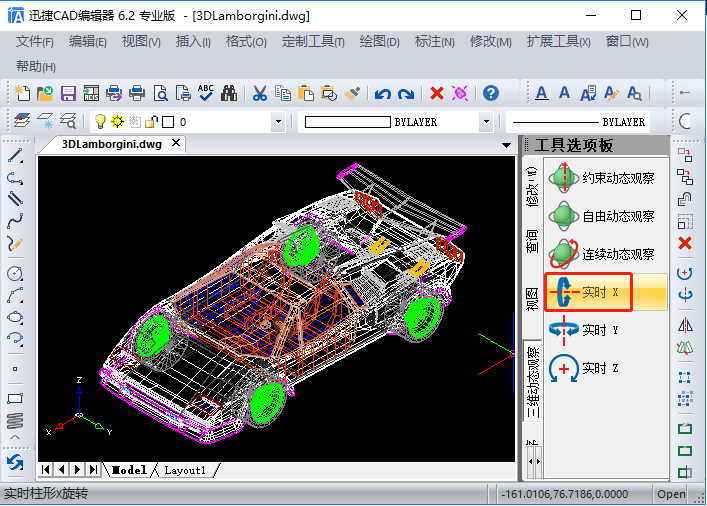The width and height of the screenshot is (707, 506).
Task: Select the 查询 palette side tab
Action: pyautogui.click(x=533, y=240)
